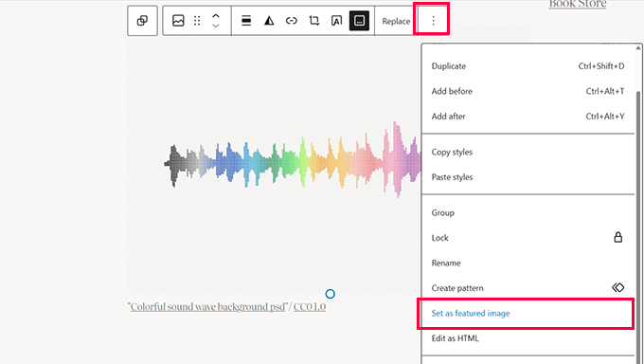Viewport: 644px width, 364px height.
Task: Add text over image icon
Action: click(x=336, y=21)
